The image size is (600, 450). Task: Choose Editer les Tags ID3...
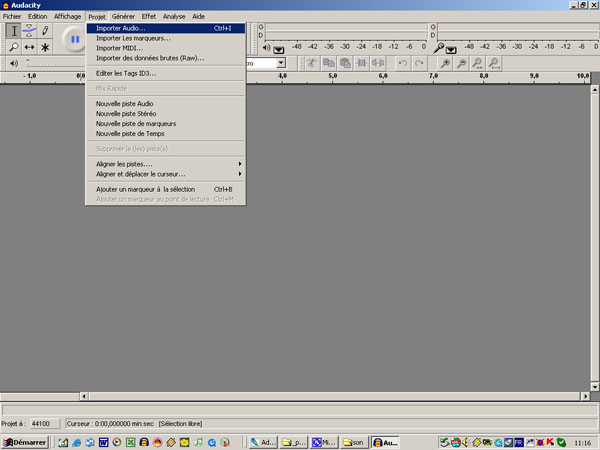165,73
